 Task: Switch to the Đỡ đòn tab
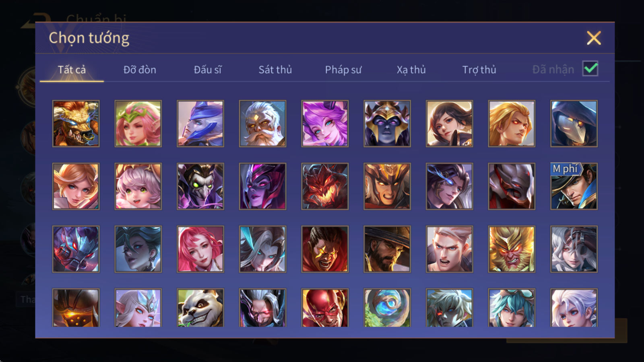140,70
